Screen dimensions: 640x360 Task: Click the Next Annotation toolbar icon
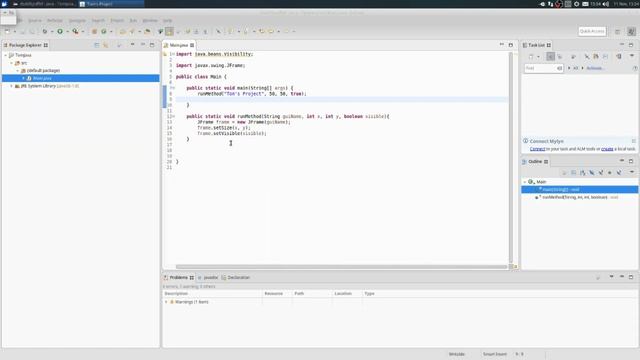coord(231,31)
